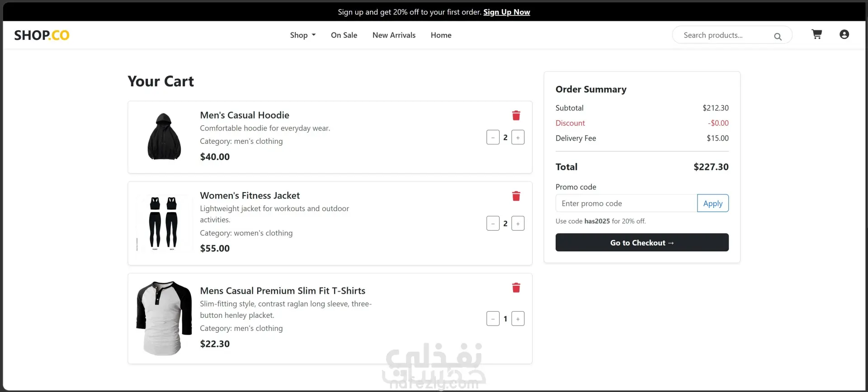Delete Men's Casual Hoodie from cart
Viewport: 868px width, 392px height.
tap(516, 116)
